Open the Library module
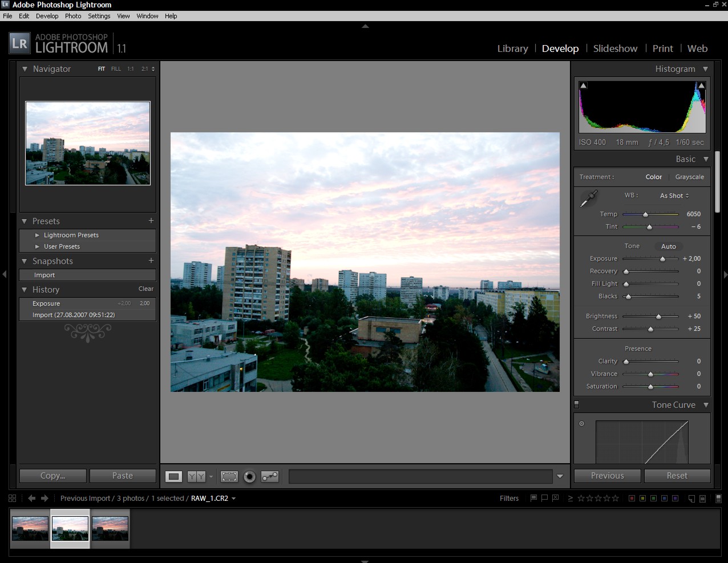Screen dimensions: 728x563 pyautogui.click(x=512, y=48)
